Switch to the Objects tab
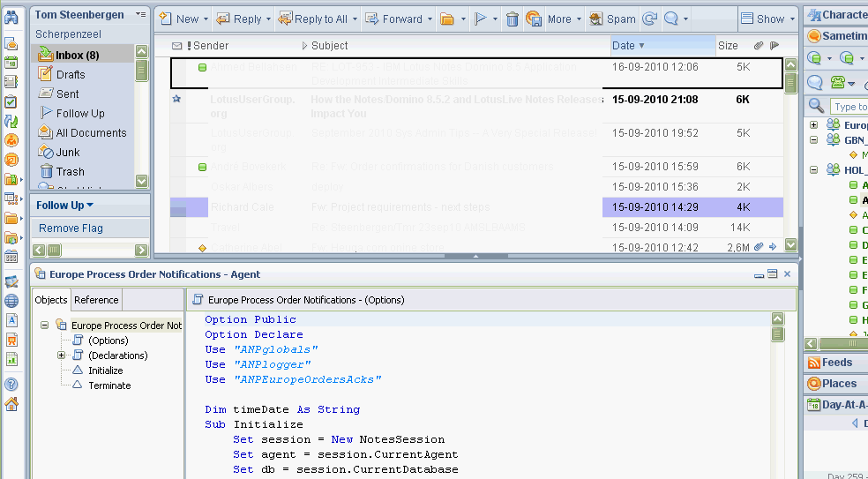This screenshot has width=868, height=479. 51,300
